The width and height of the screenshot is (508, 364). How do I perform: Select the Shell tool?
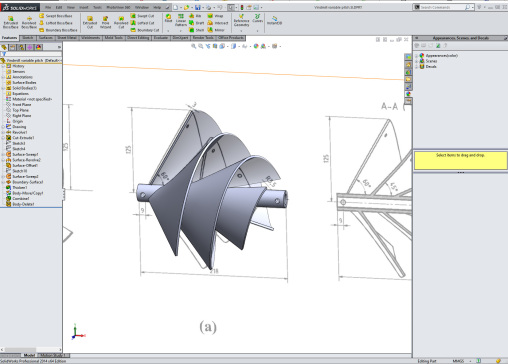[196, 30]
